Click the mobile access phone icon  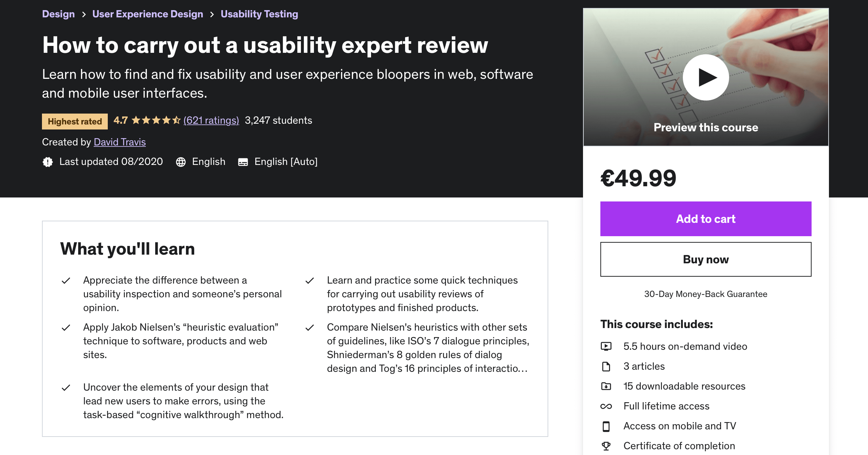(606, 426)
